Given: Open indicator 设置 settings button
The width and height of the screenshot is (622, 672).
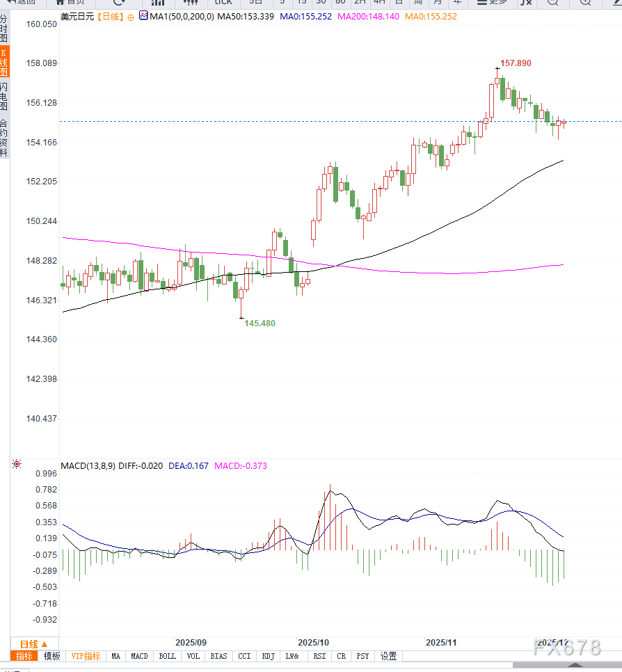Looking at the screenshot, I should (388, 656).
